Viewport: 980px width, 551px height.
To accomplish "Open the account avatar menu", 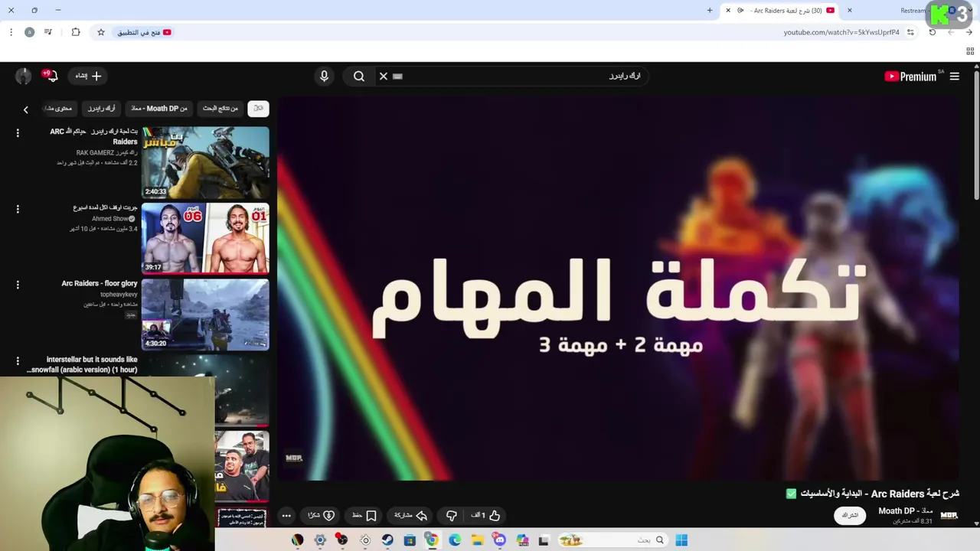I will click(24, 76).
